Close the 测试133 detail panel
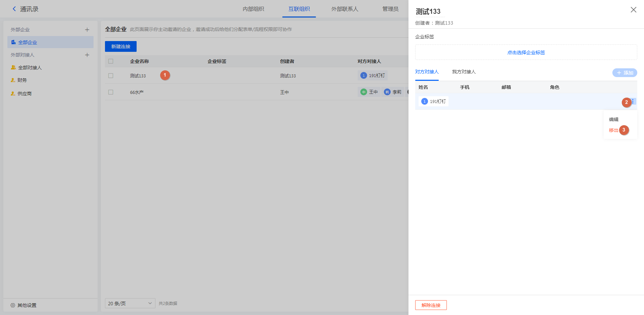The height and width of the screenshot is (315, 644). [x=633, y=10]
